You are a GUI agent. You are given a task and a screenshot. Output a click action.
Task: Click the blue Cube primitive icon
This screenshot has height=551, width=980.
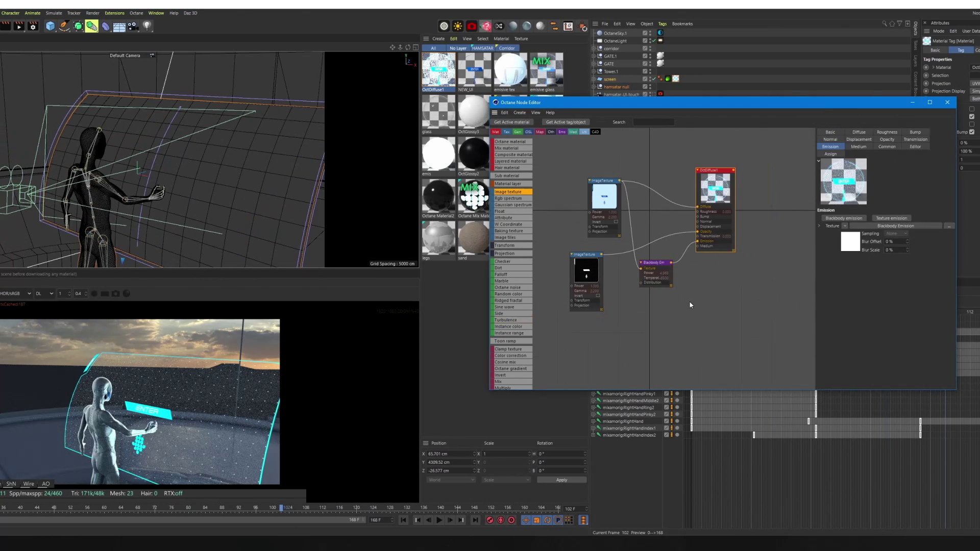[x=50, y=26]
